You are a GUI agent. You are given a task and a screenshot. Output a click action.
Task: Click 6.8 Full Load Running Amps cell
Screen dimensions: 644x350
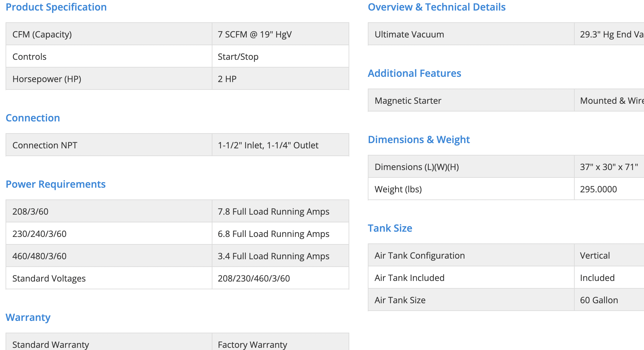pos(273,234)
